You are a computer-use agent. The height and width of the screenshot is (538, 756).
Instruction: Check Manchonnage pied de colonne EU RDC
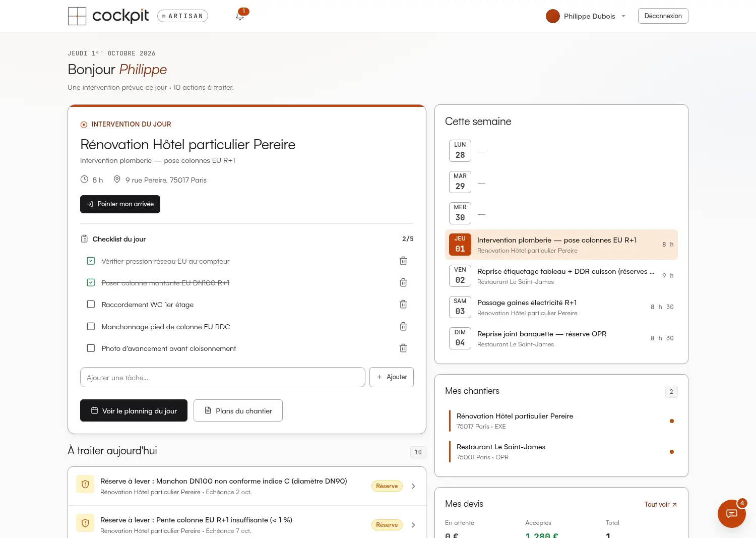click(91, 326)
